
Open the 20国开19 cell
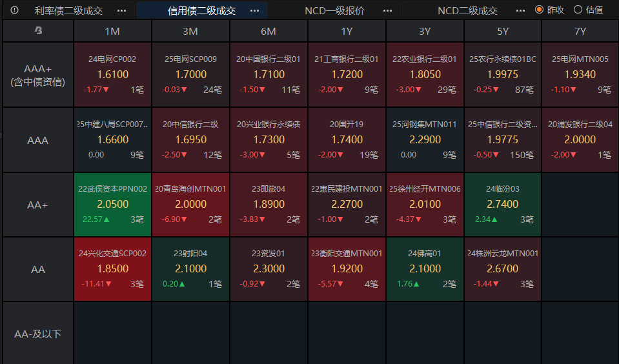coord(347,140)
